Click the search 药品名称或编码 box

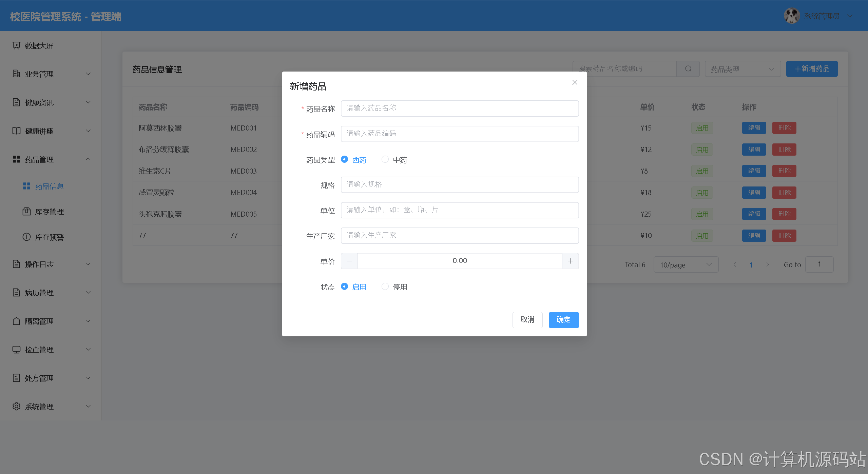pos(624,69)
